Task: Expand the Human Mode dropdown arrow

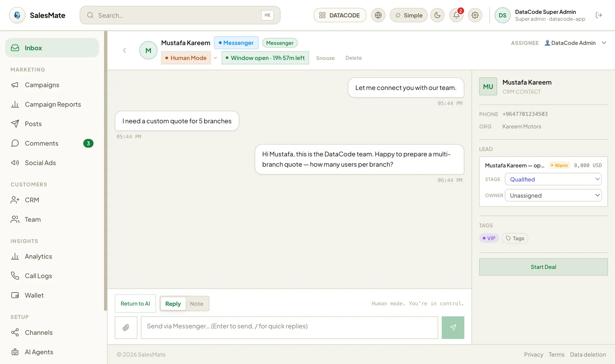Action: pyautogui.click(x=215, y=58)
